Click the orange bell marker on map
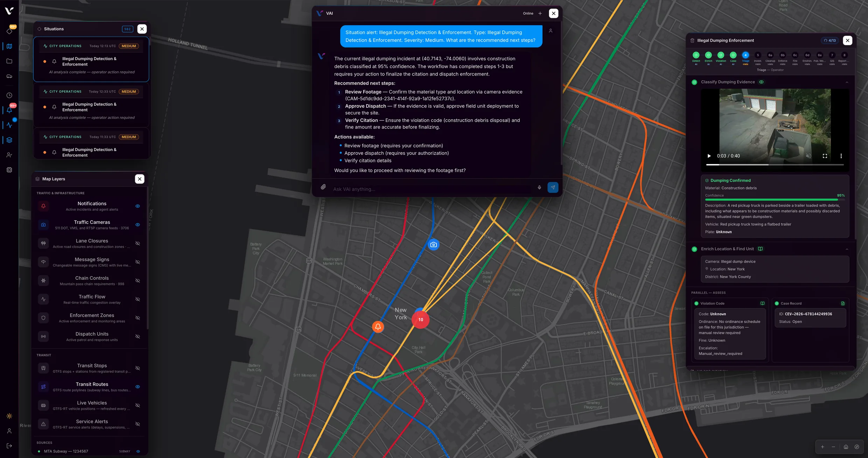This screenshot has width=868, height=458. point(378,327)
